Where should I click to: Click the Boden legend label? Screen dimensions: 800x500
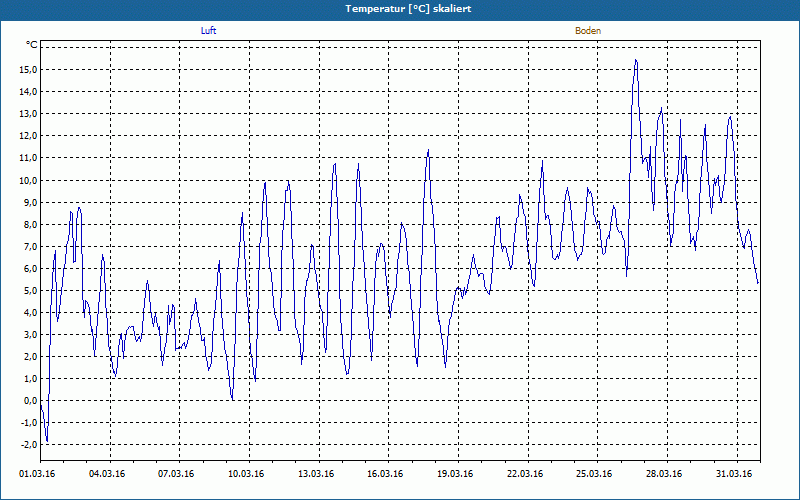(588, 31)
